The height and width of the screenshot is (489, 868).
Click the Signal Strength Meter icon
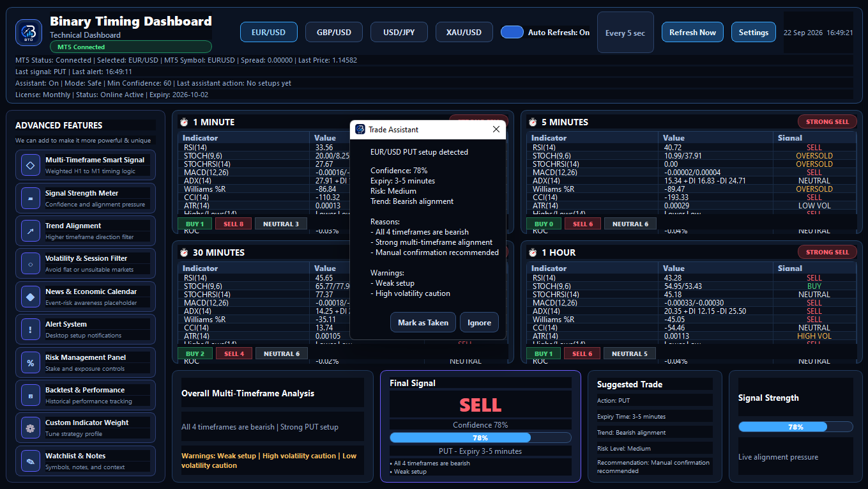[x=30, y=198]
